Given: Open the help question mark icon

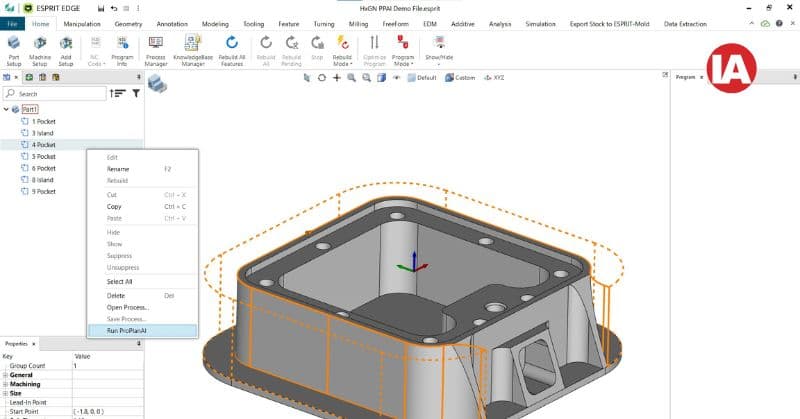Looking at the screenshot, I should click(x=779, y=23).
